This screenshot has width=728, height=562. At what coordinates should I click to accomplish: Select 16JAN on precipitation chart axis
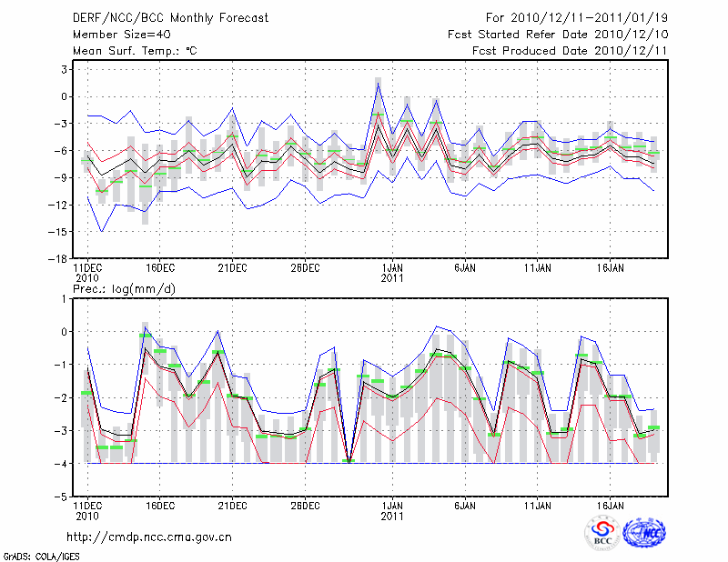click(611, 504)
